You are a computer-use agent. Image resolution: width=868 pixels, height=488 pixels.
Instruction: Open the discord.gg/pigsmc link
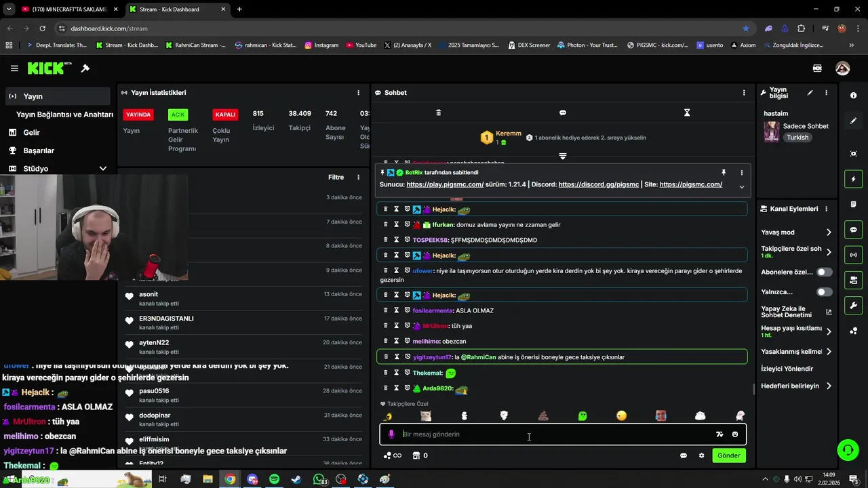(599, 184)
